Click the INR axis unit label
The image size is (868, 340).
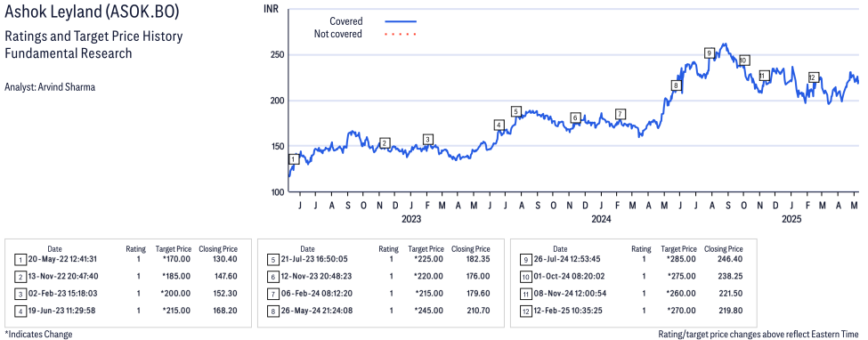tap(272, 10)
